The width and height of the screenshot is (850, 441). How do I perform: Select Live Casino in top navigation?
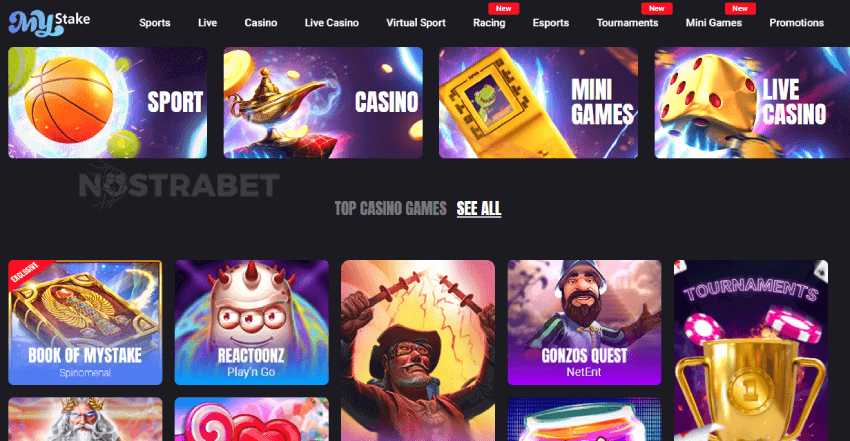331,23
